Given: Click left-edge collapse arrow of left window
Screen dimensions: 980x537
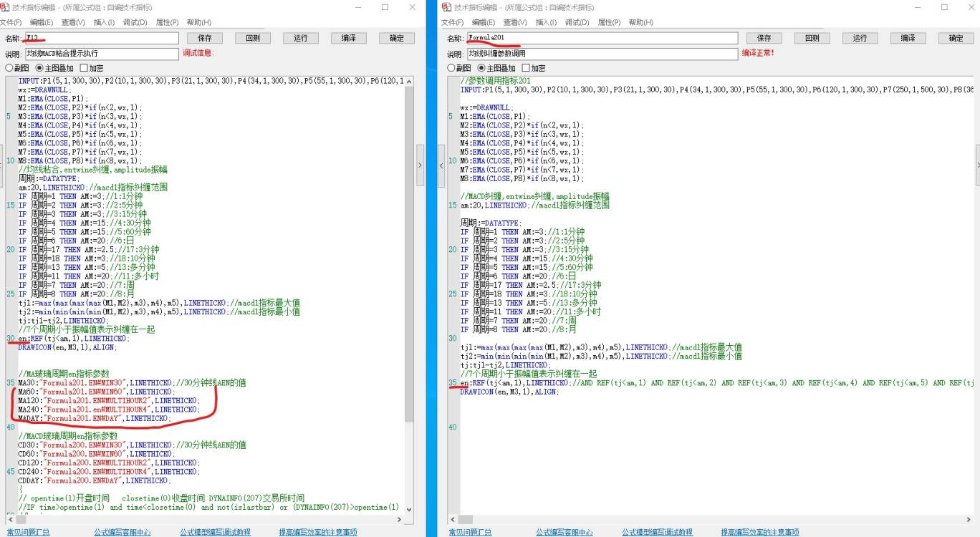Looking at the screenshot, I should 1,165.
